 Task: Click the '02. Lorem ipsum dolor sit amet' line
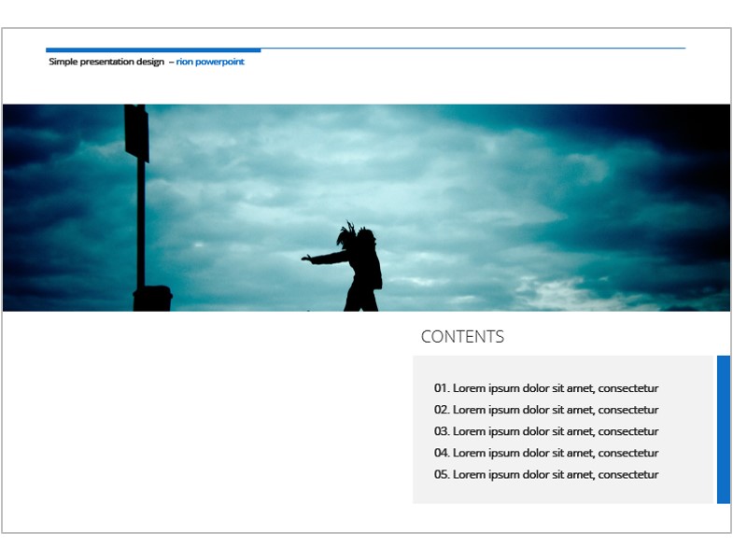pos(546,410)
